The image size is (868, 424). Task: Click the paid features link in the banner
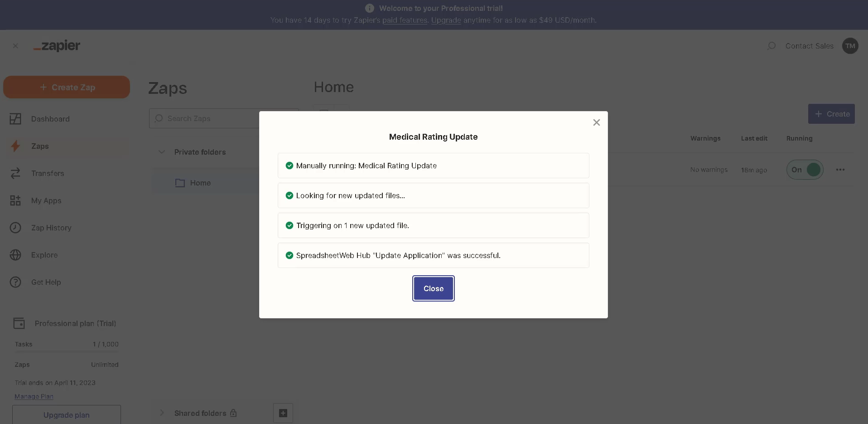click(x=405, y=20)
